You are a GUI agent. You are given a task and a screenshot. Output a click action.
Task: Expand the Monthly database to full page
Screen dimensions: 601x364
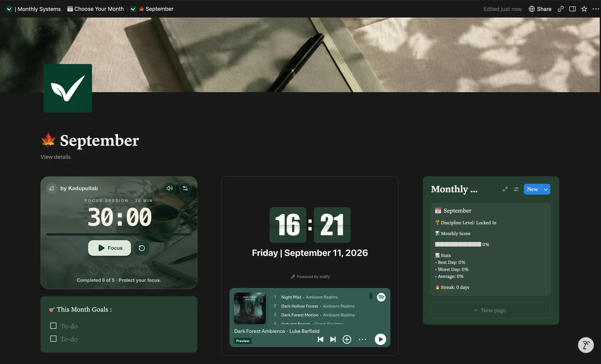pyautogui.click(x=505, y=189)
